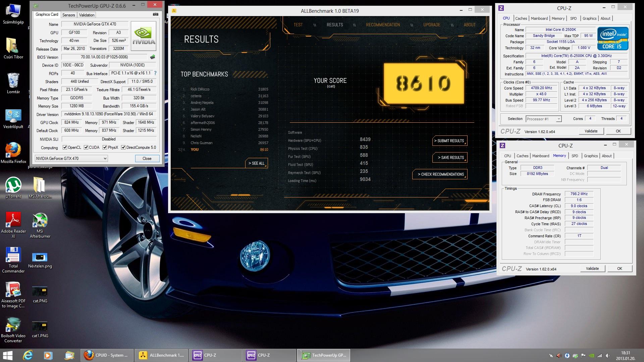Open Számítógép desktop icon
644x362 pixels.
13,14
